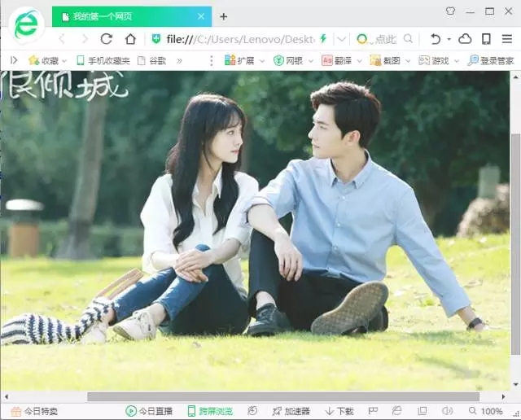Click the 100% zoom level control
Screen dimensions: 521x420
[x=486, y=411]
